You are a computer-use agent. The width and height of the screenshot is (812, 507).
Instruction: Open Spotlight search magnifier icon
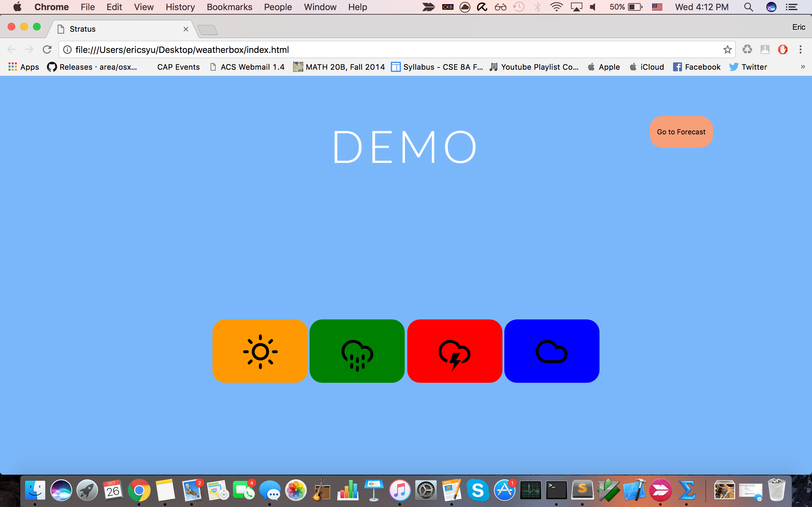click(x=748, y=7)
